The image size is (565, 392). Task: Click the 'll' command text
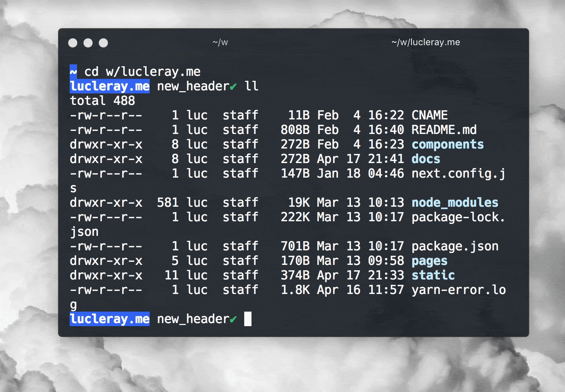point(251,86)
